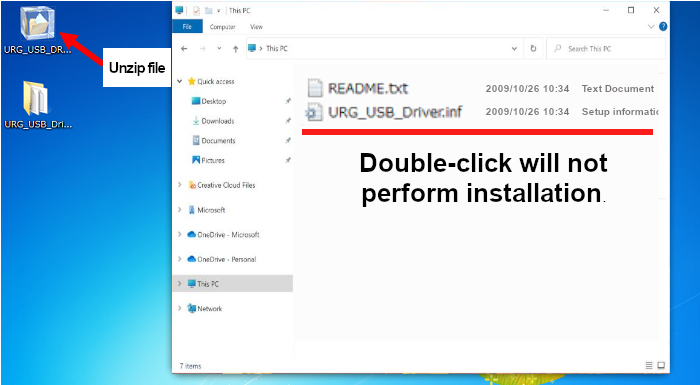Expand the This PC tree node

(180, 284)
